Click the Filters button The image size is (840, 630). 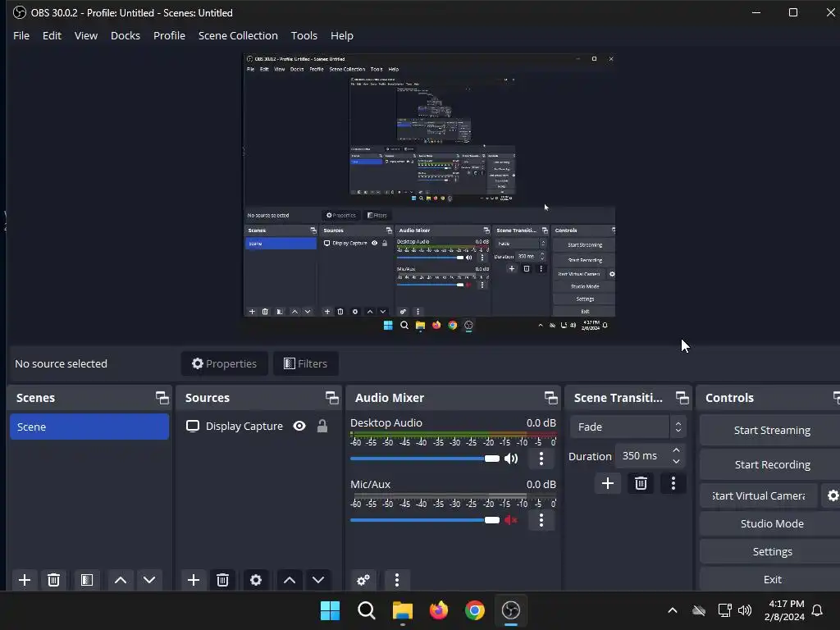(305, 363)
